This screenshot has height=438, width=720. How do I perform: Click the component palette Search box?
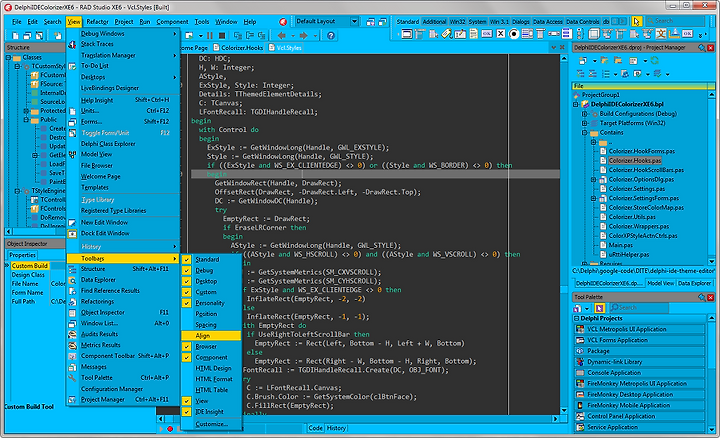coord(675,21)
